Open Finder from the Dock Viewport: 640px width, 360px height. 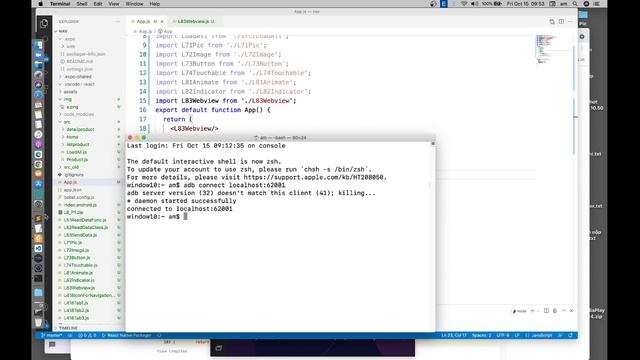(38, 44)
